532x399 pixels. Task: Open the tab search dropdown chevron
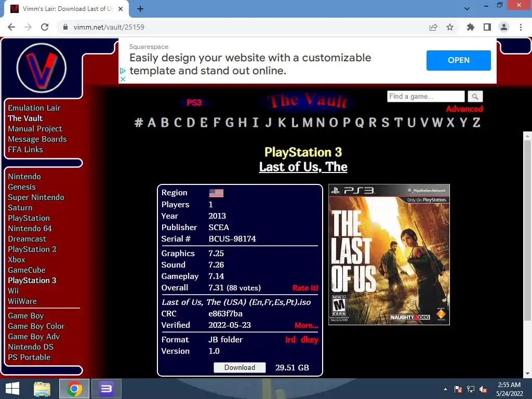coord(467,9)
